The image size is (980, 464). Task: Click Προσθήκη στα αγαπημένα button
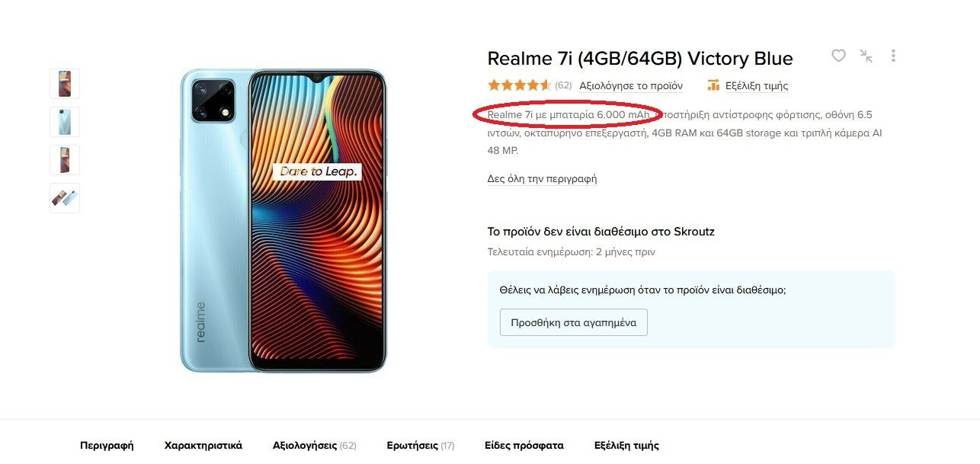click(573, 322)
